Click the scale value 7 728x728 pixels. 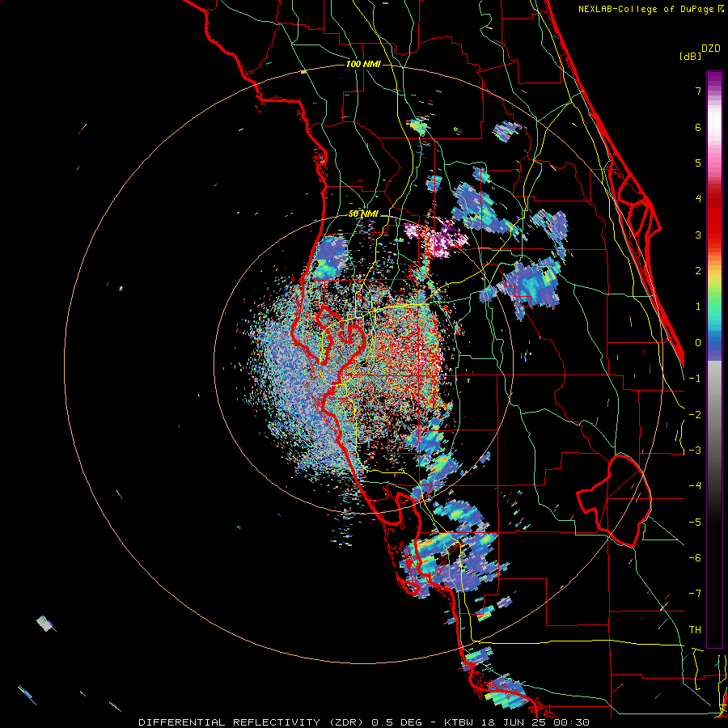(x=698, y=91)
